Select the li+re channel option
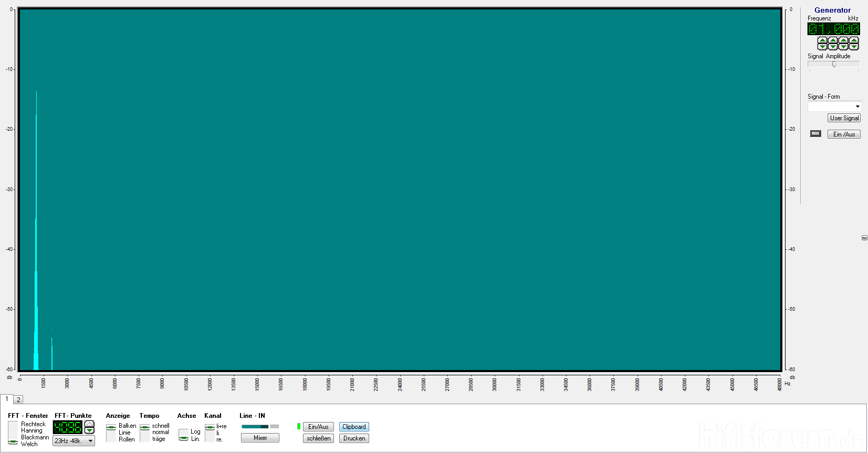This screenshot has height=453, width=868. click(x=222, y=426)
